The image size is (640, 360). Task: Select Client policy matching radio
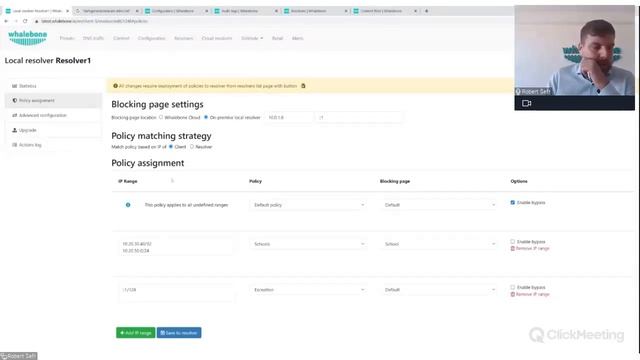tap(171, 147)
